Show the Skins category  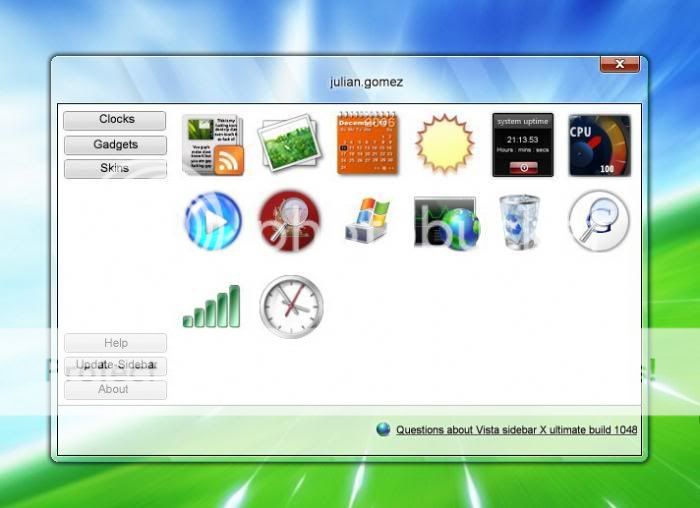point(115,169)
